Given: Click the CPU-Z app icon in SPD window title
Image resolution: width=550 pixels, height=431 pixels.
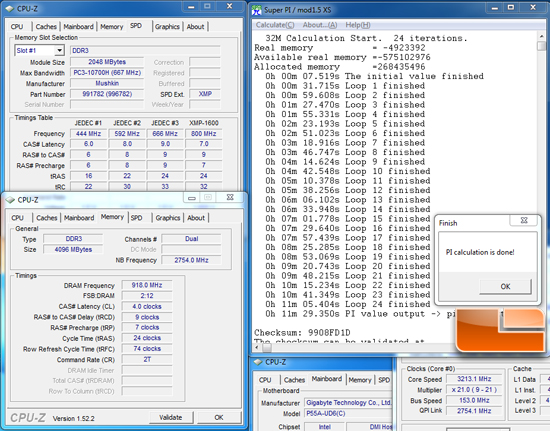Looking at the screenshot, I should click(10, 8).
